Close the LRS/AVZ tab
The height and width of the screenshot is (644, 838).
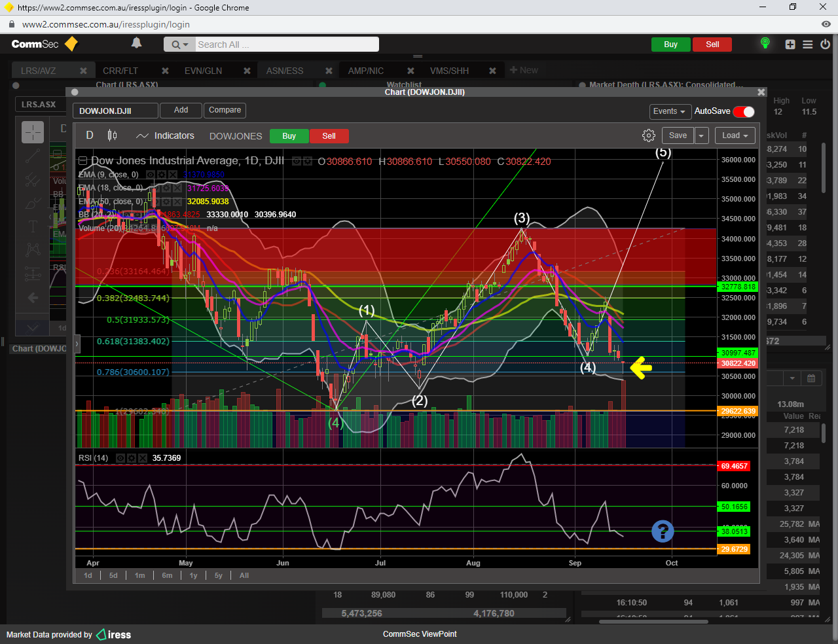[83, 71]
